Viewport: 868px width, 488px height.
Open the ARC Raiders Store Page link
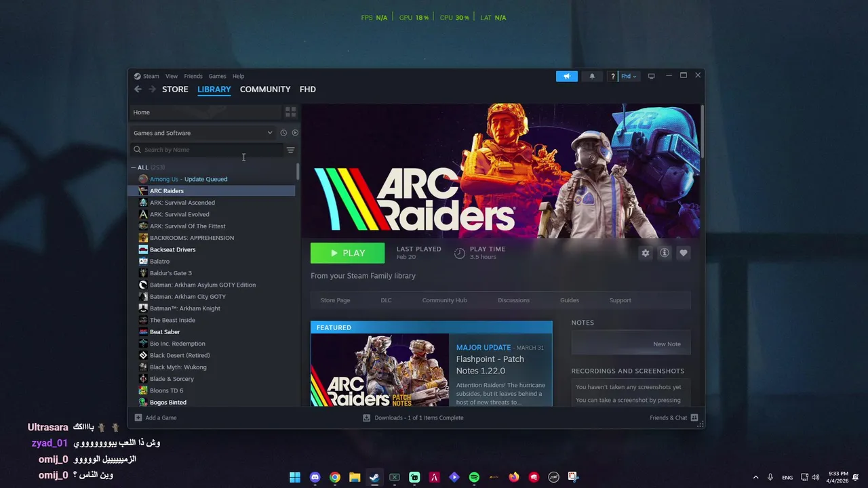tap(335, 300)
